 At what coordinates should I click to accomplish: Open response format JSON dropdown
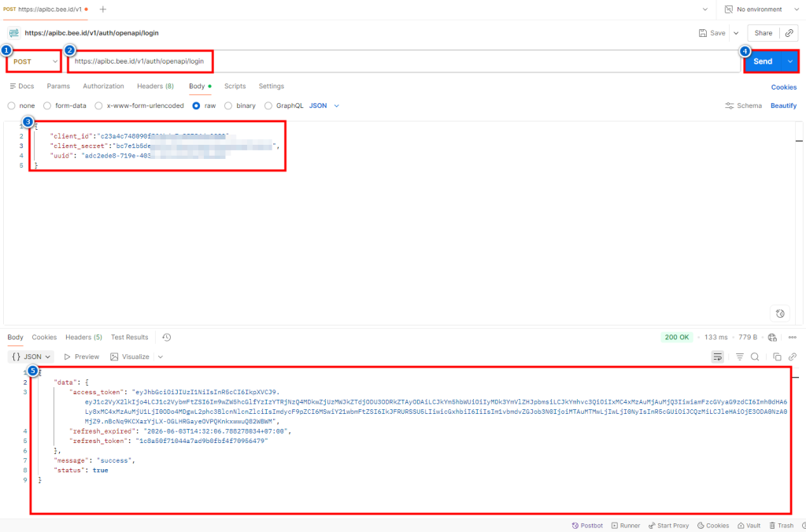(x=31, y=357)
